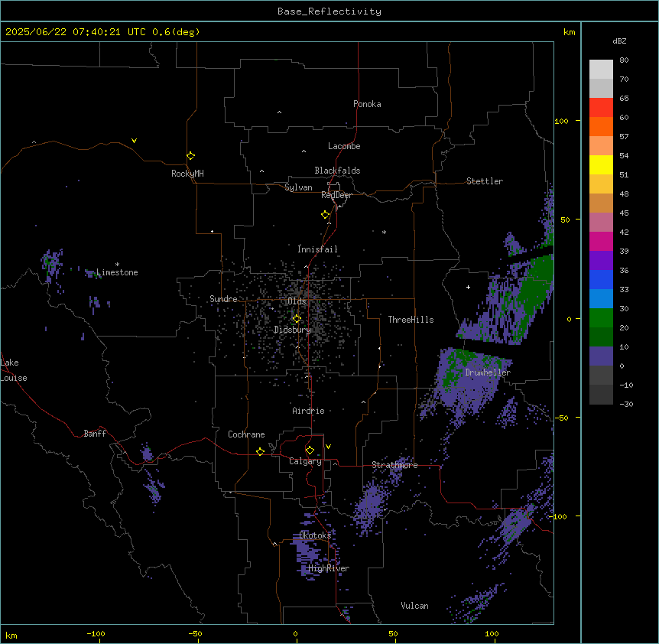
Task: Select the light blue swatch between 33 and 30
Action: tap(601, 298)
